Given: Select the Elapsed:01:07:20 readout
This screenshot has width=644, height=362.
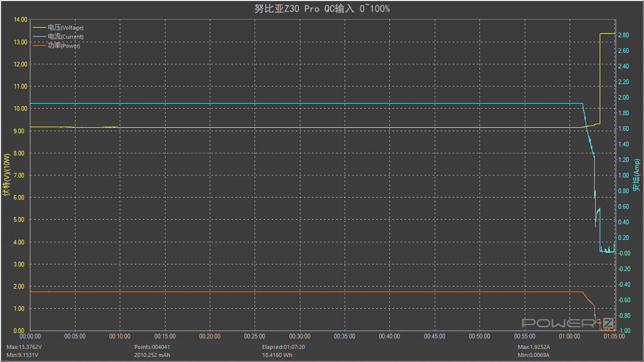Looking at the screenshot, I should (283, 346).
